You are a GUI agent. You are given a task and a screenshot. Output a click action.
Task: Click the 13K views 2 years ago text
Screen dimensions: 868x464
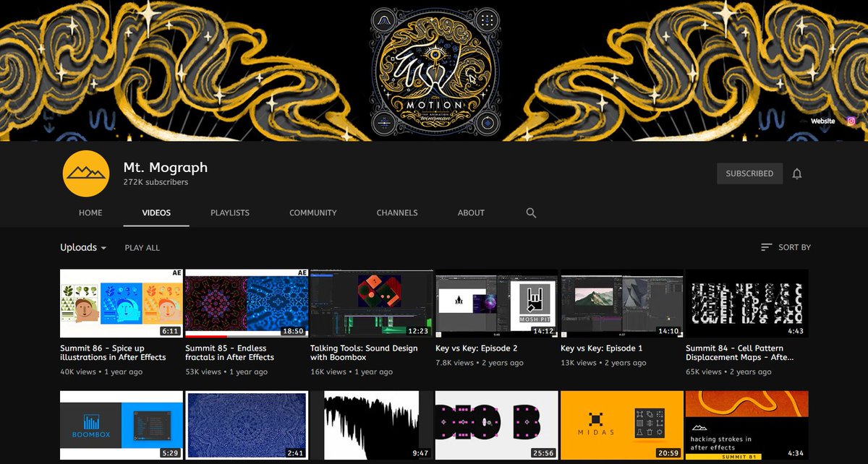click(x=603, y=364)
